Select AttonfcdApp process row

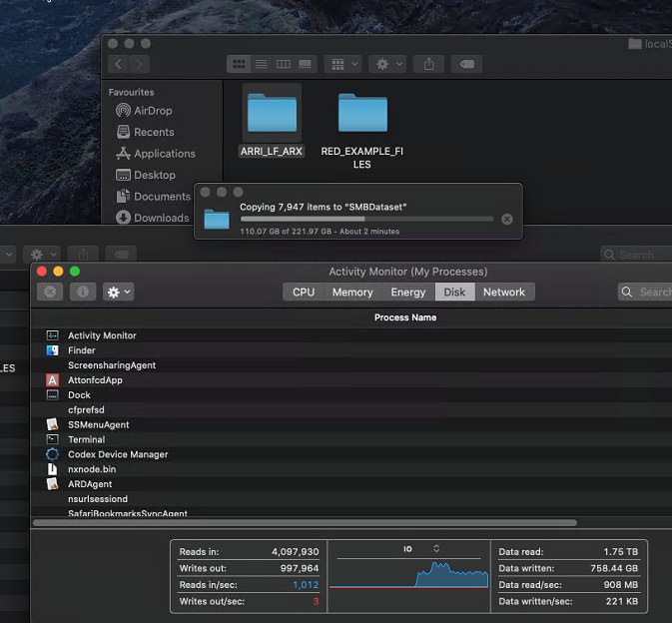pyautogui.click(x=351, y=380)
